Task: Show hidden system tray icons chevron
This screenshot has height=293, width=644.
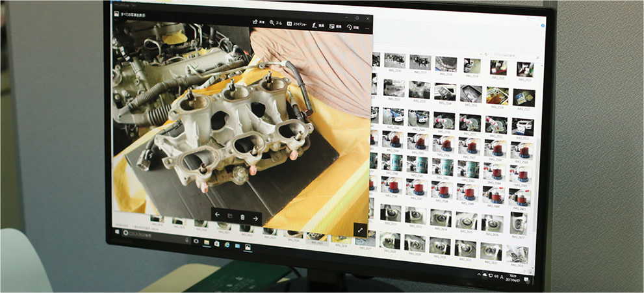Action: pos(479,274)
